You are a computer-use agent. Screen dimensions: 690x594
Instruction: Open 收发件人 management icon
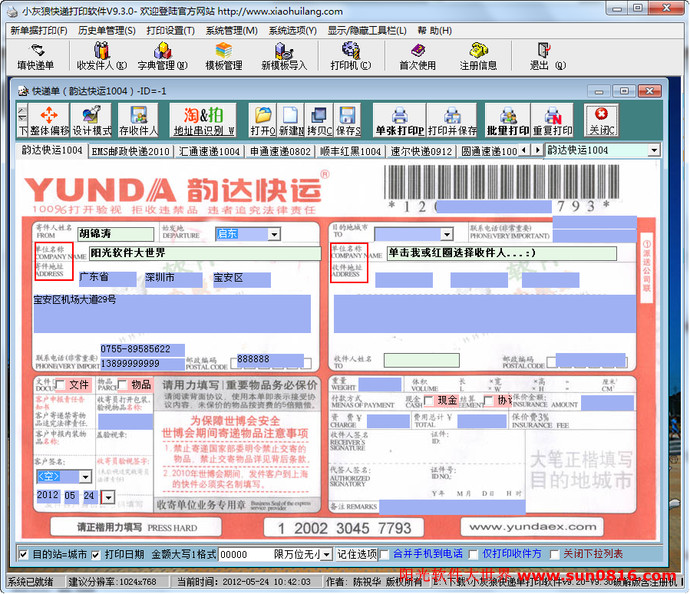pyautogui.click(x=102, y=56)
